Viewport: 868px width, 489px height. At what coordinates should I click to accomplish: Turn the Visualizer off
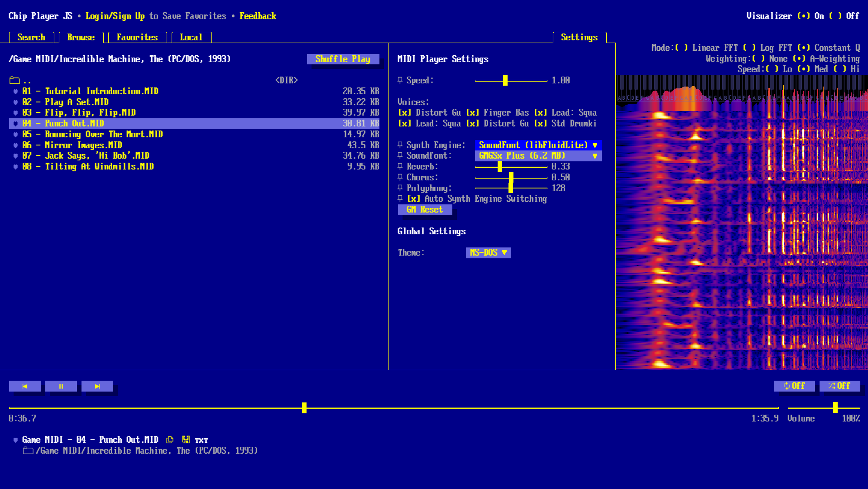(x=834, y=16)
